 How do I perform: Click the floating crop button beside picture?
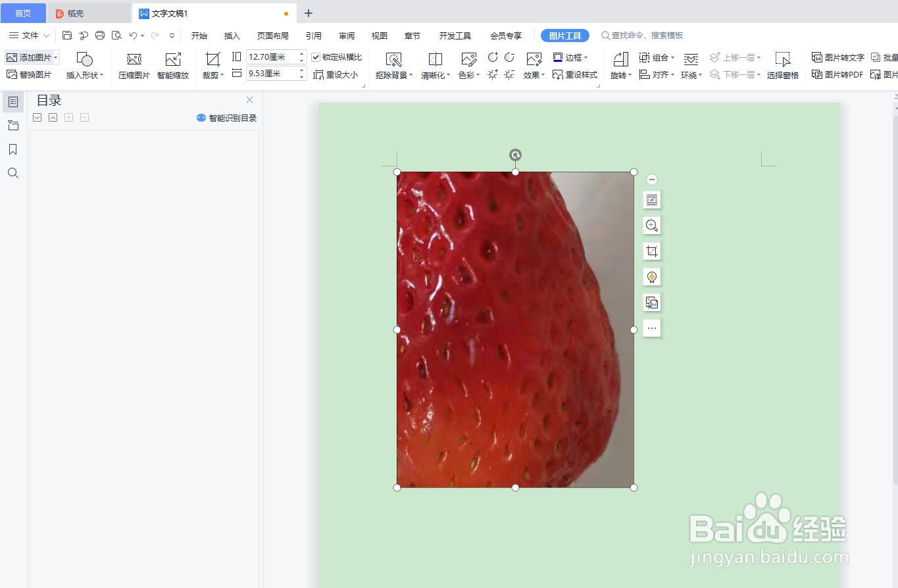tap(652, 251)
